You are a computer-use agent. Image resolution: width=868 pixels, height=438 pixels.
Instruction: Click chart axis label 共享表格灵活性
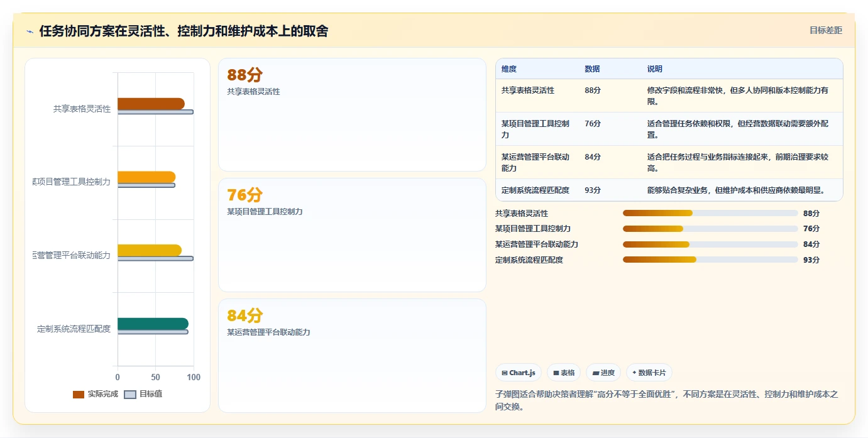point(82,109)
